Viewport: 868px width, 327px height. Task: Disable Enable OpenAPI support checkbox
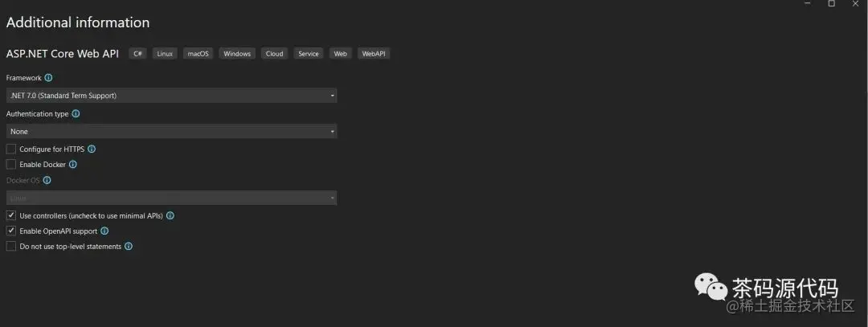click(11, 231)
